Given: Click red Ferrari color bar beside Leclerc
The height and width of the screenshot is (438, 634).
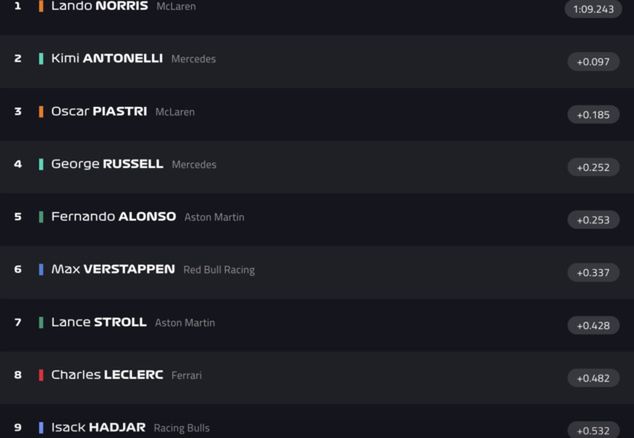Looking at the screenshot, I should (x=41, y=375).
